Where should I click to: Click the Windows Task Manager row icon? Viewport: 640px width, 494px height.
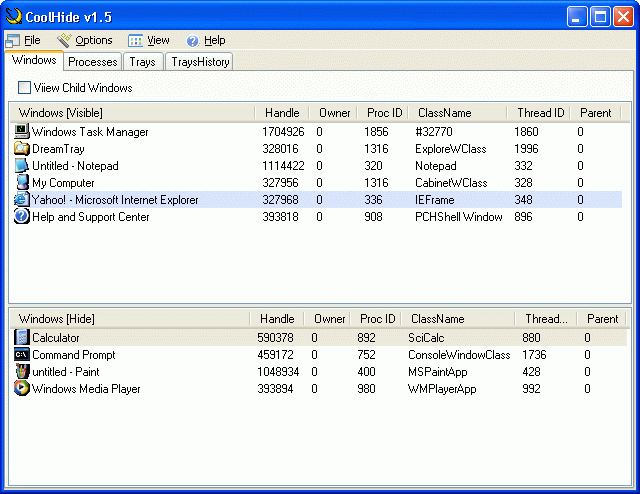coord(22,131)
